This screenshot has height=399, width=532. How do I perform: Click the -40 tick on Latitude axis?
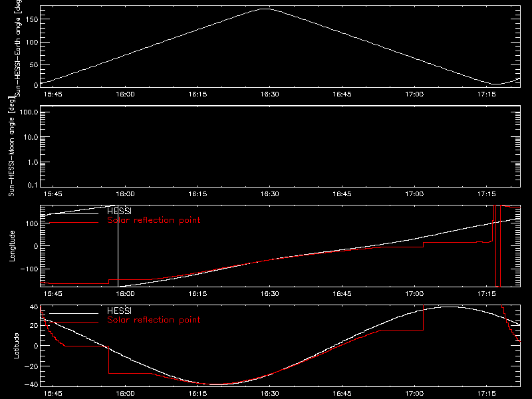pyautogui.click(x=31, y=385)
